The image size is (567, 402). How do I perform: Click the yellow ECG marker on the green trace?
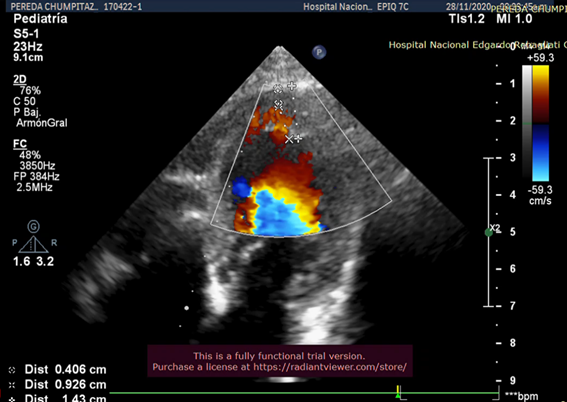398,389
